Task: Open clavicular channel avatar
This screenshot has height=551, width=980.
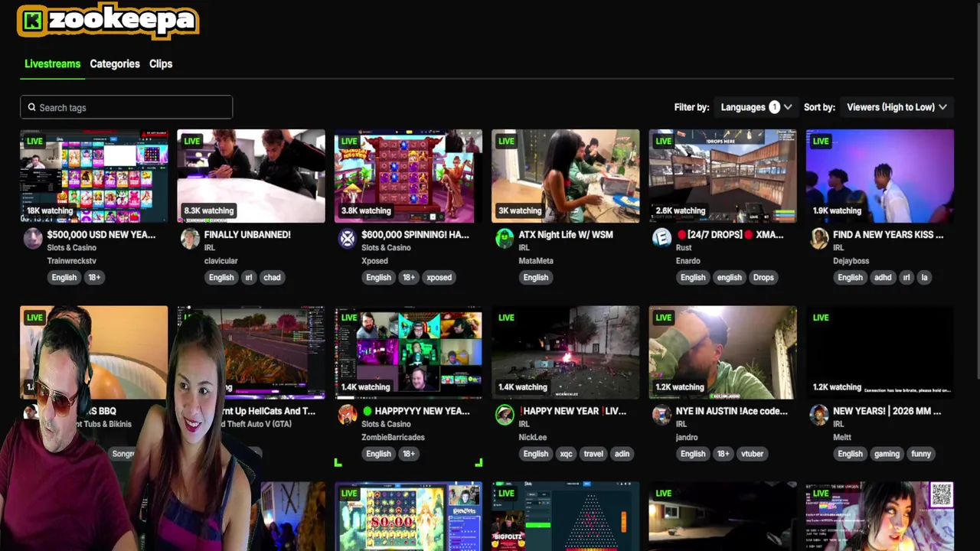Action: pyautogui.click(x=190, y=239)
